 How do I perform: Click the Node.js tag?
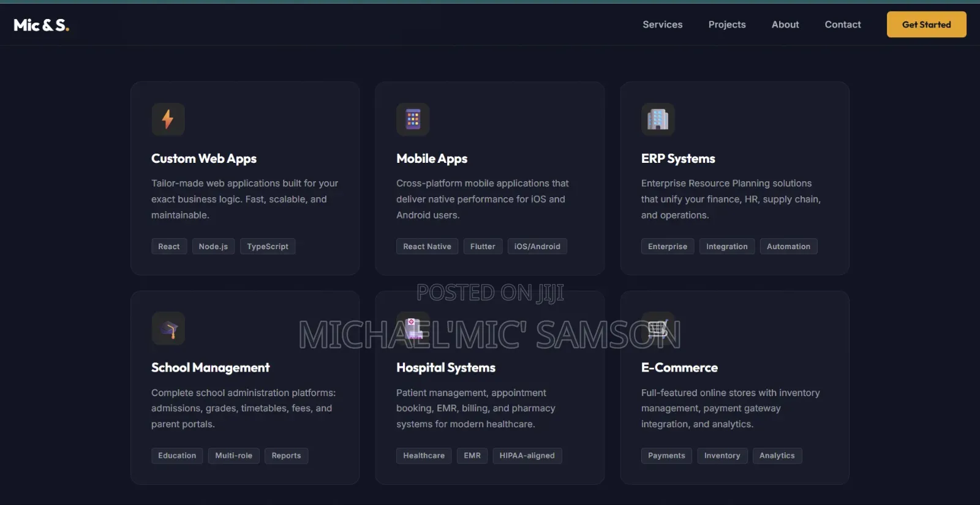pyautogui.click(x=213, y=247)
